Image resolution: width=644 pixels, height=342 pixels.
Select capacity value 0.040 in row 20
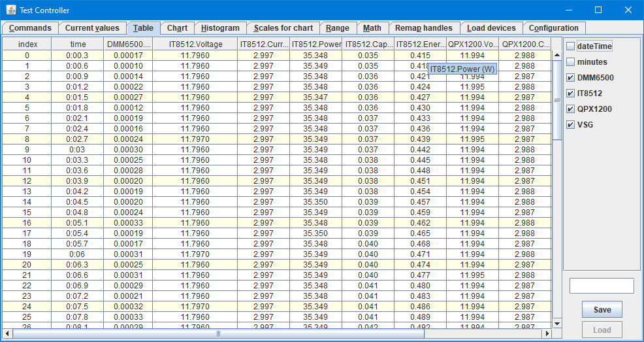pos(368,265)
